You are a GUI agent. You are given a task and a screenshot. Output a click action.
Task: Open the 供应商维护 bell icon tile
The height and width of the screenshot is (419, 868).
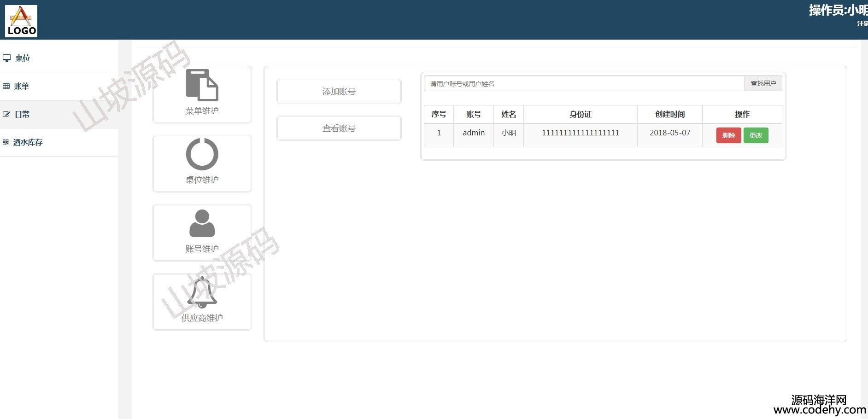[202, 302]
